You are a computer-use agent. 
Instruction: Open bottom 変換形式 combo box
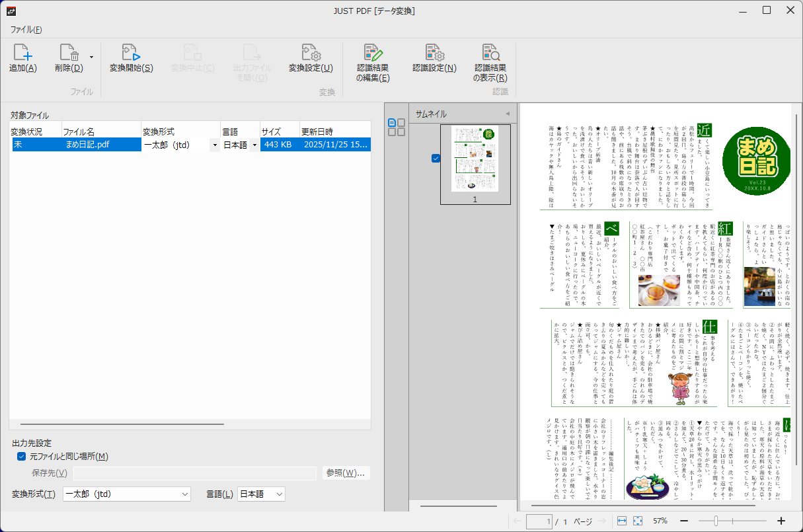(126, 494)
